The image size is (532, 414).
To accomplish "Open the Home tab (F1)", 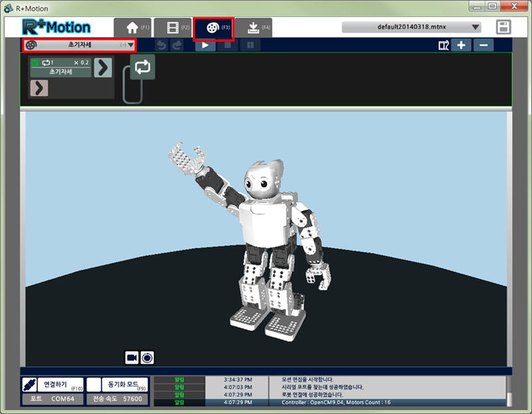I will 132,27.
